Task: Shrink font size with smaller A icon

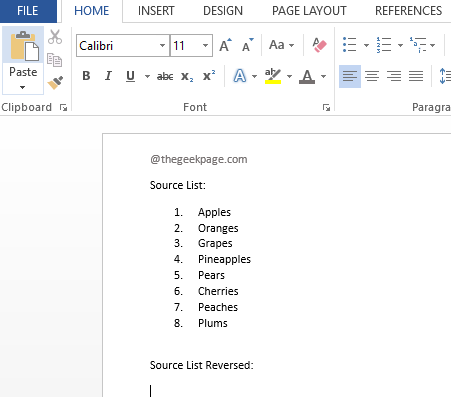Action: [248, 45]
